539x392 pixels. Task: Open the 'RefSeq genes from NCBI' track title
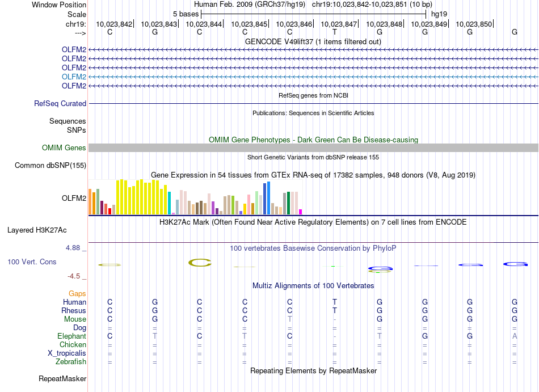[x=313, y=95]
